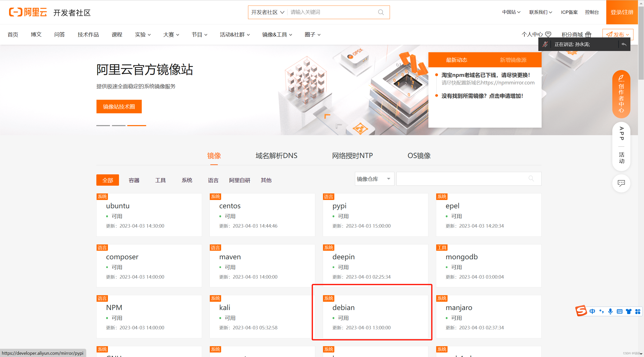Filter mirrors by 工具

160,180
